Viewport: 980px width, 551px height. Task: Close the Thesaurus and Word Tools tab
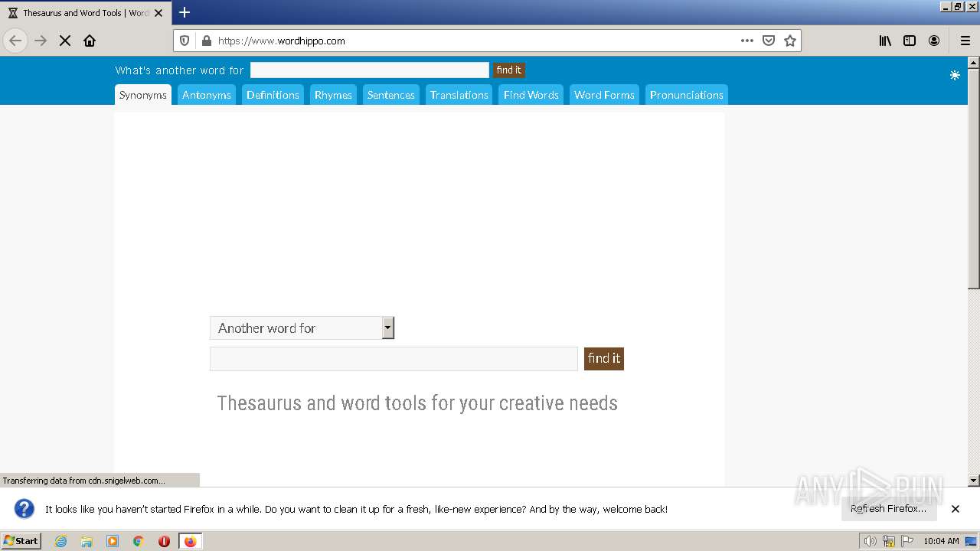click(158, 13)
